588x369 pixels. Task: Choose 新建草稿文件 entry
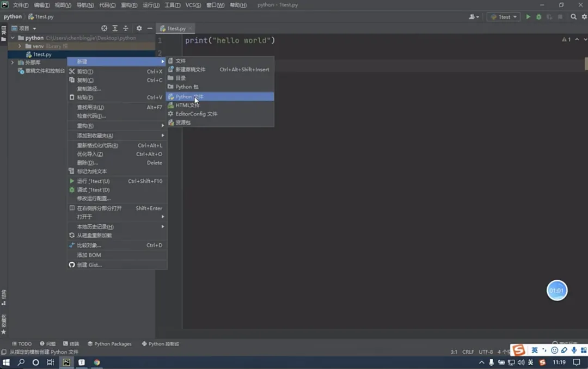tap(220, 69)
